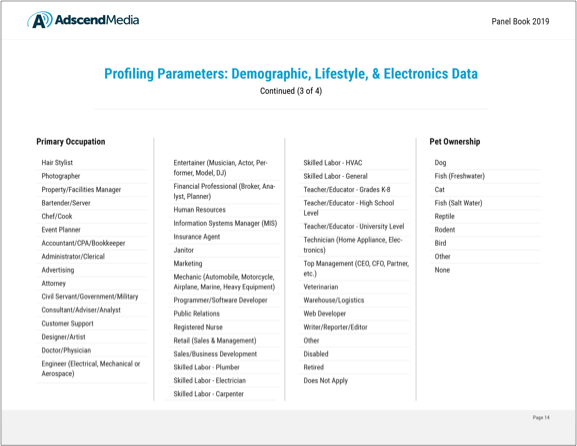Click Dog under Pet Ownership

pos(440,163)
